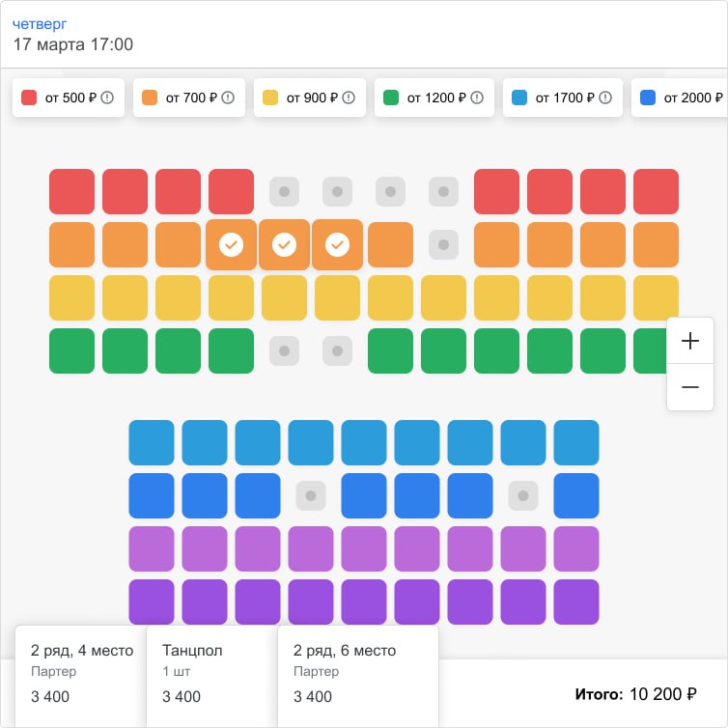The image size is (728, 728).
Task: Click the red color swatch in legend
Action: (29, 98)
